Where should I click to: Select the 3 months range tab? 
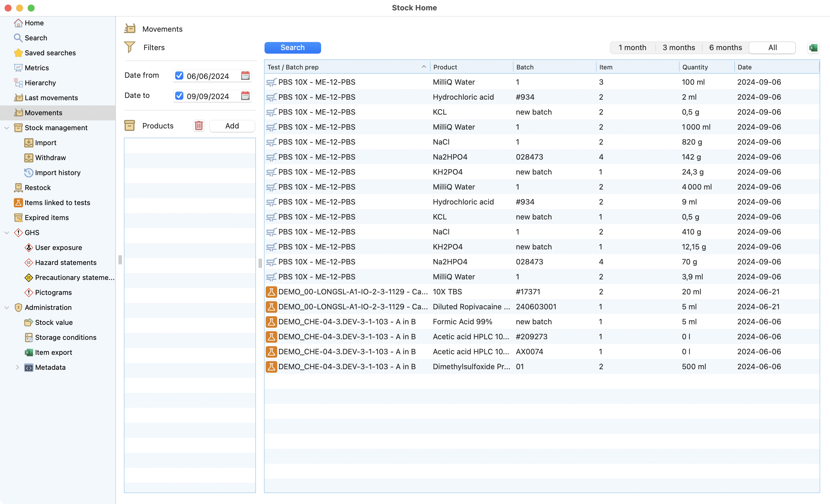678,48
